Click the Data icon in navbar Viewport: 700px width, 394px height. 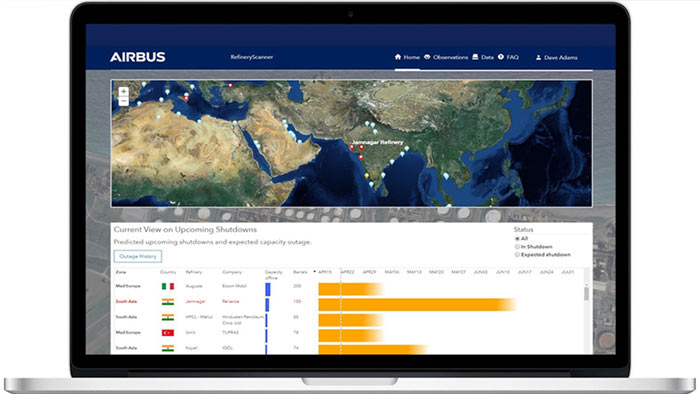click(475, 57)
